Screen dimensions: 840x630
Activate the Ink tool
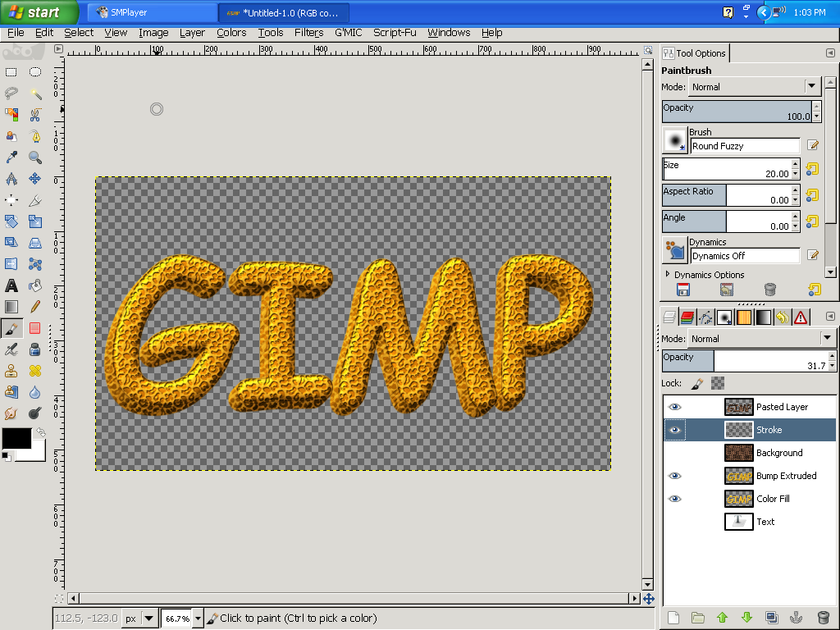tap(35, 349)
